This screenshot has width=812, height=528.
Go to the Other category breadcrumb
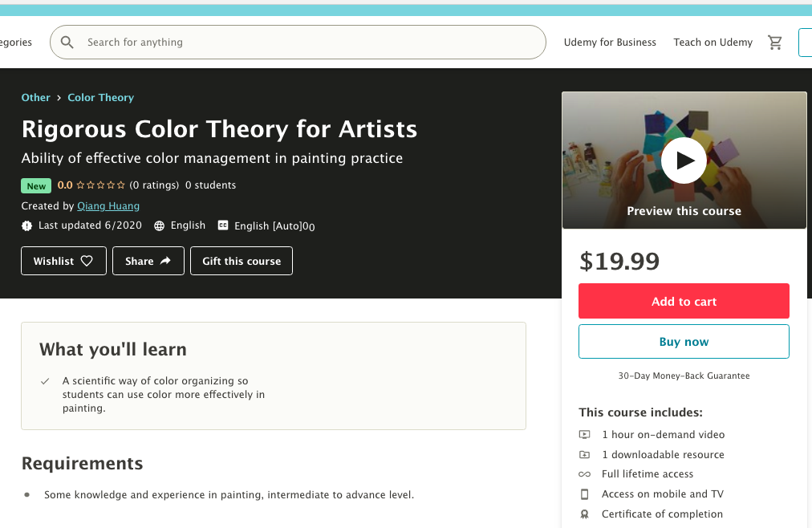point(35,98)
